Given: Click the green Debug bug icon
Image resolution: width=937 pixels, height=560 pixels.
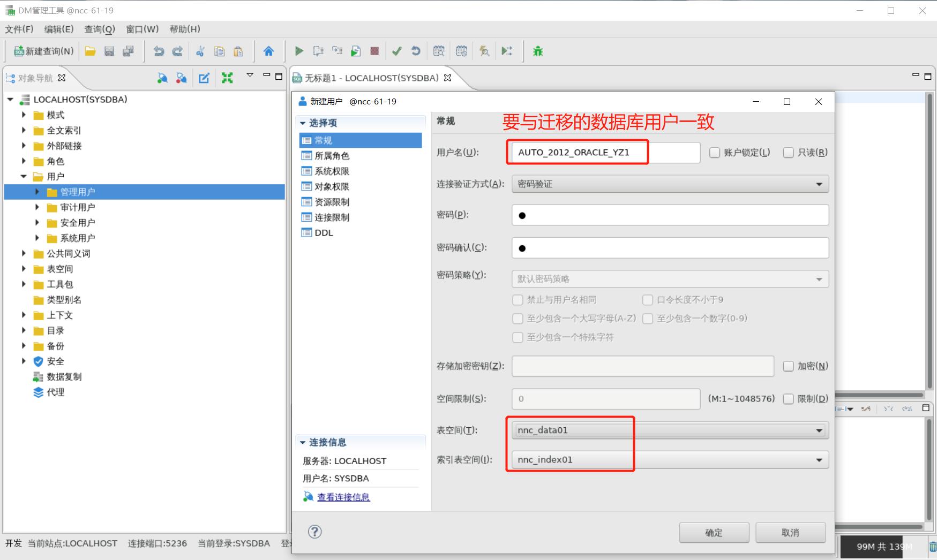Looking at the screenshot, I should (x=538, y=51).
